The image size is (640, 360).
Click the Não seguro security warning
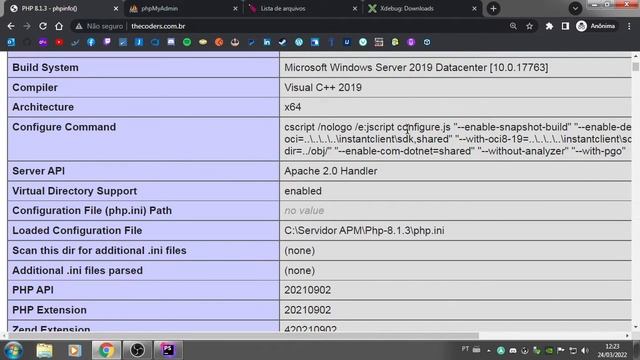click(99, 26)
